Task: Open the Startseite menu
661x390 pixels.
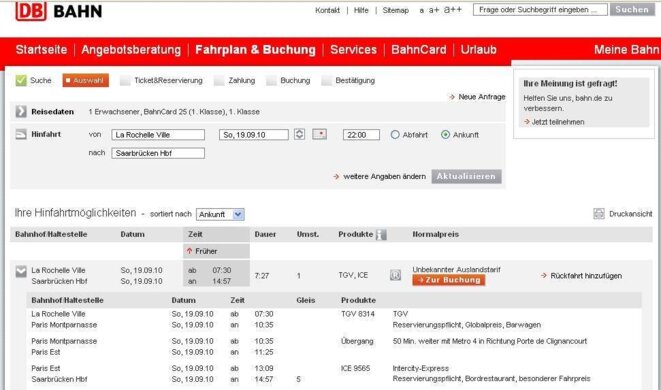Action: click(x=41, y=50)
